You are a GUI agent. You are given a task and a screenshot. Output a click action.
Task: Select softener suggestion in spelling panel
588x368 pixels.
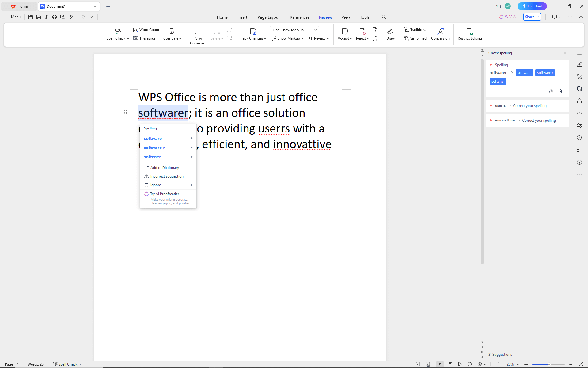498,81
